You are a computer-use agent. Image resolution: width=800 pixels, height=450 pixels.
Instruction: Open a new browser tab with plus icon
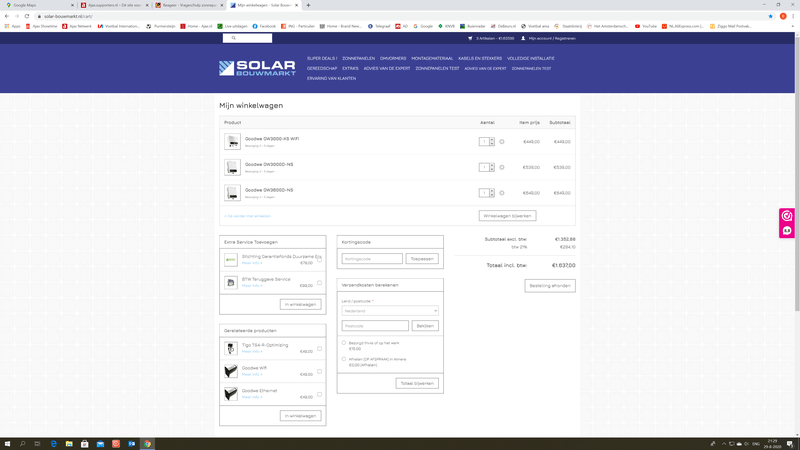[x=308, y=5]
